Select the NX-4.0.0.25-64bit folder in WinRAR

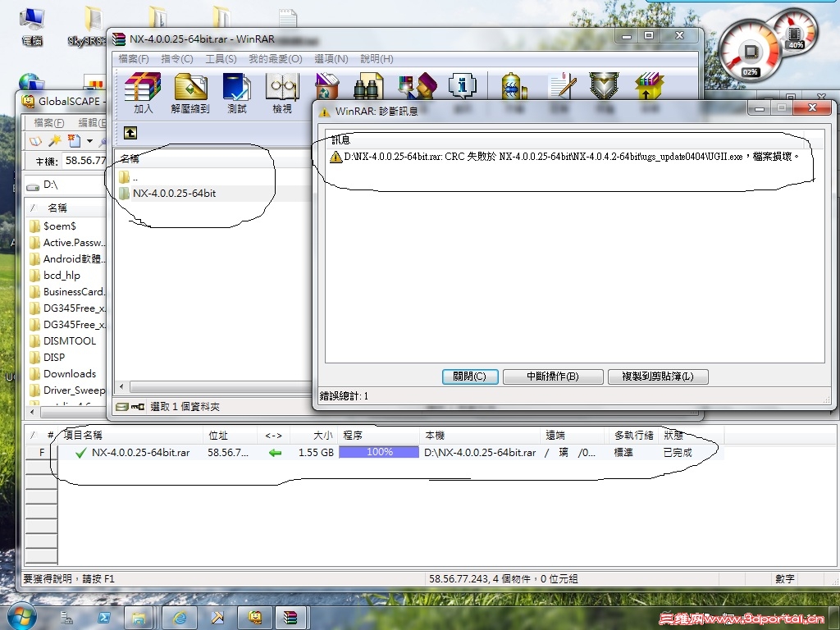(x=174, y=194)
